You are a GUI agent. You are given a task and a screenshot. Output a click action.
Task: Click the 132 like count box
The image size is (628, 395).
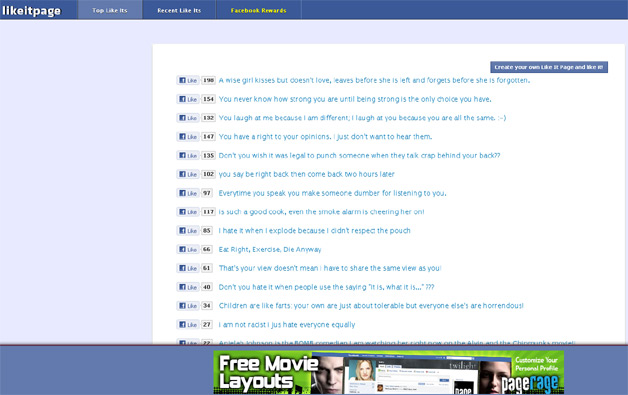click(x=208, y=118)
